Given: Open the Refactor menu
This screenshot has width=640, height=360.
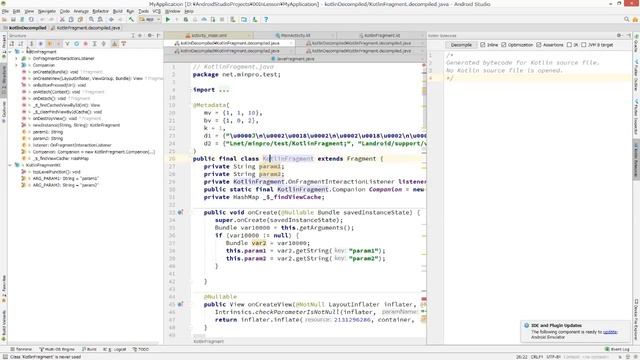Looking at the screenshot, I should tap(100, 11).
